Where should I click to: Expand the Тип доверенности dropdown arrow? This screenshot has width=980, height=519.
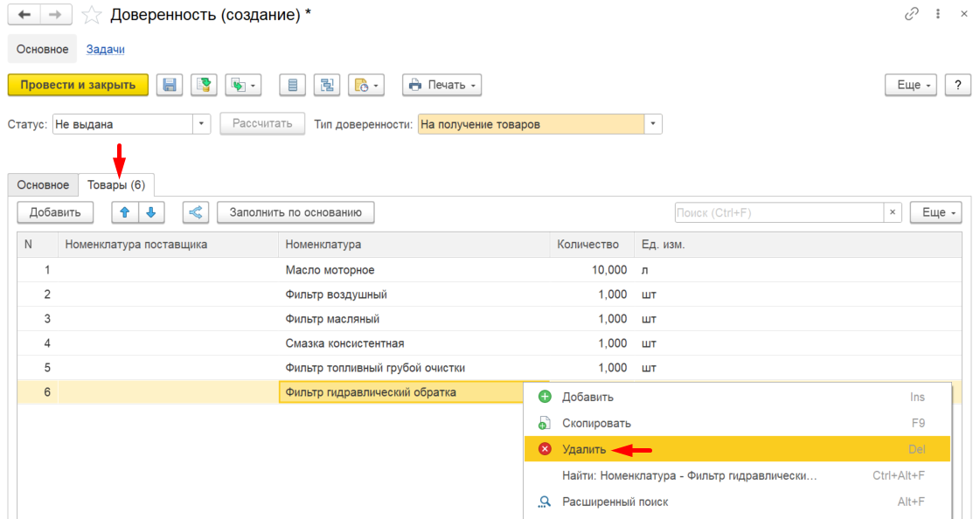pyautogui.click(x=652, y=124)
